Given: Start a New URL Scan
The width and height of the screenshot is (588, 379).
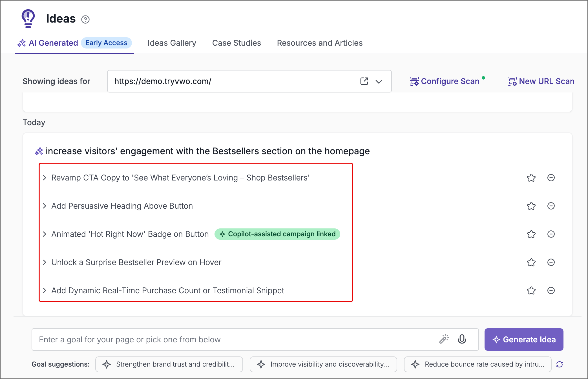Looking at the screenshot, I should 541,81.
